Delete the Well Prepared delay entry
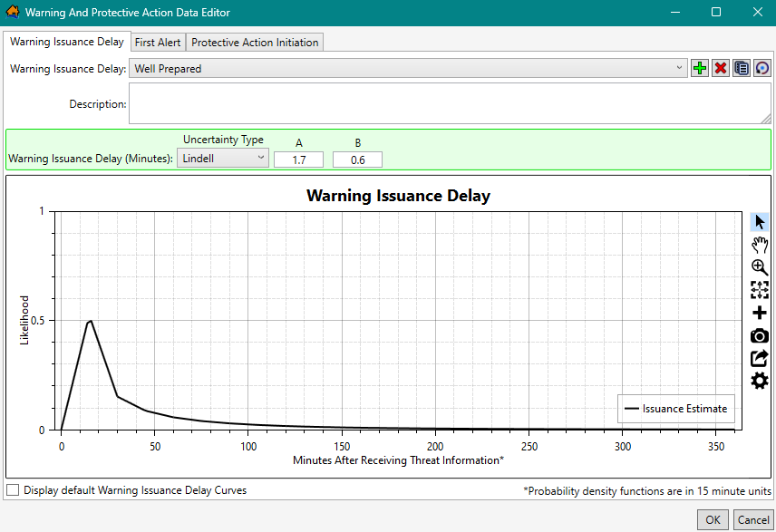The height and width of the screenshot is (532, 776). [720, 67]
